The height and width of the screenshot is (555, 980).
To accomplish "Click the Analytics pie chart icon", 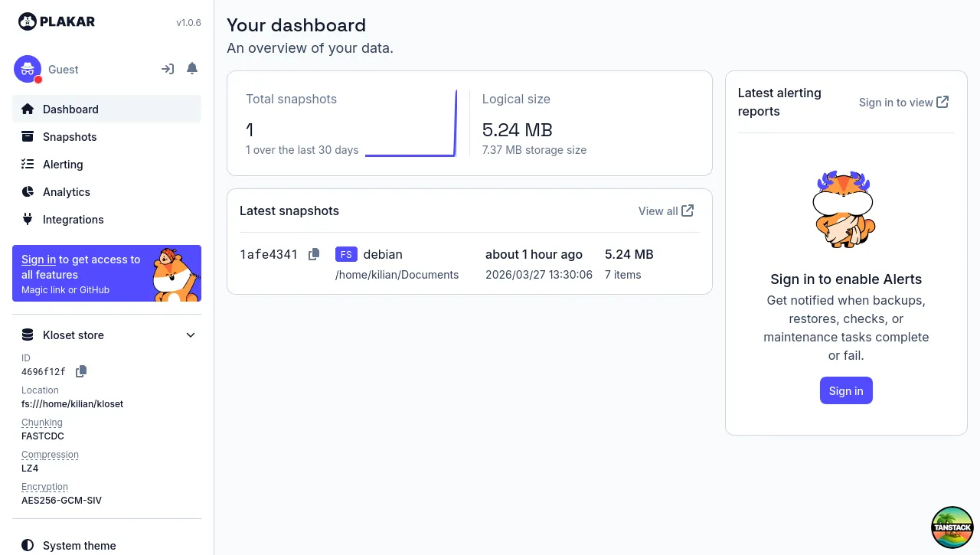I will pos(28,191).
